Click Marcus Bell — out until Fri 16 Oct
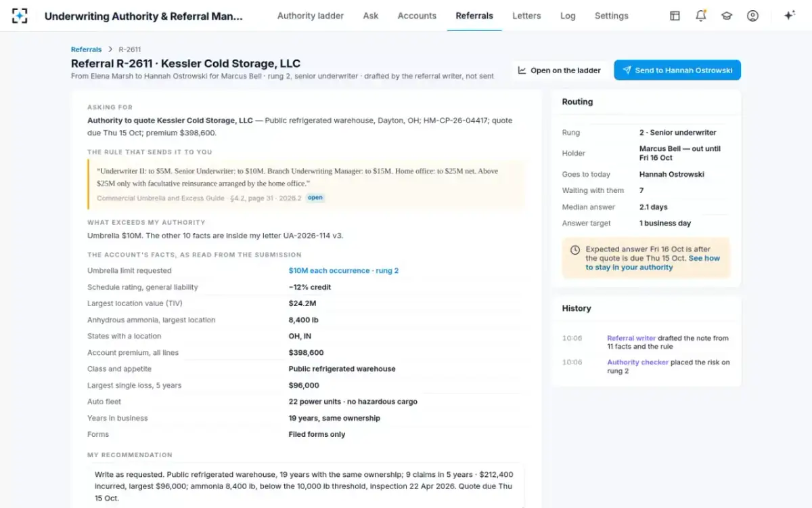This screenshot has width=812, height=508. pyautogui.click(x=680, y=153)
